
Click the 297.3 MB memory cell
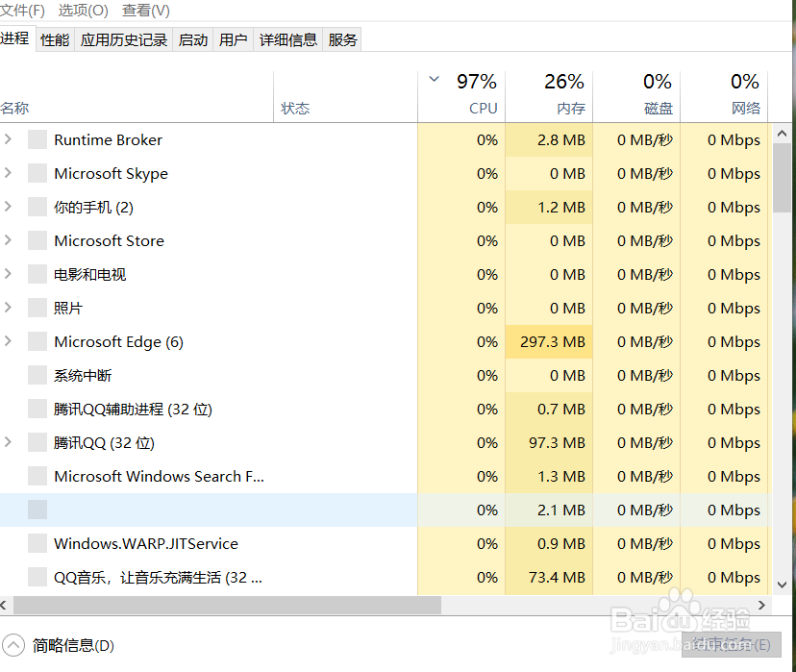pos(549,341)
